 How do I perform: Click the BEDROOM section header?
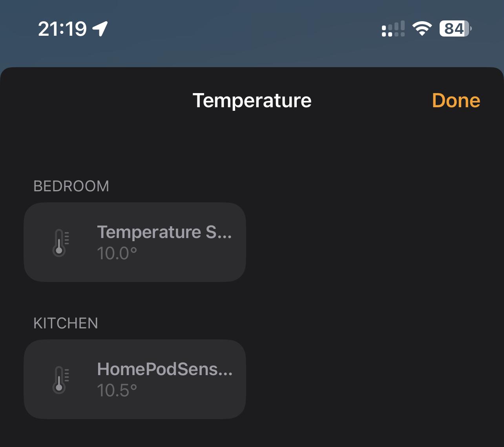pos(71,186)
